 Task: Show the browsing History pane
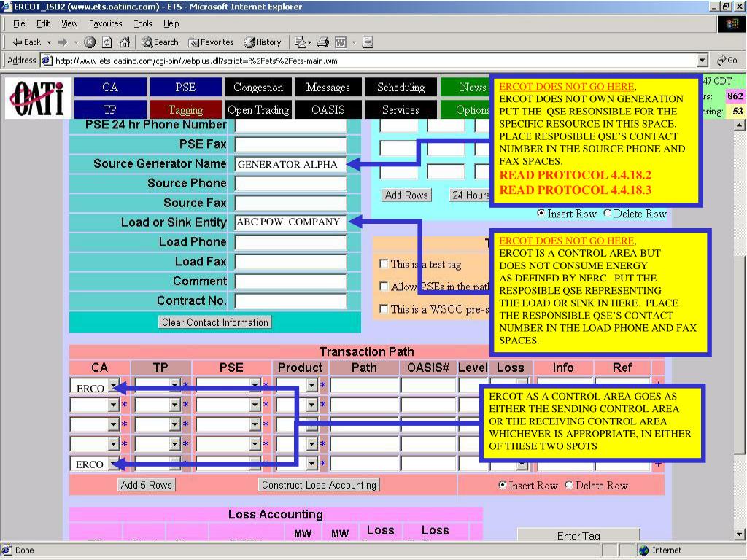click(263, 42)
